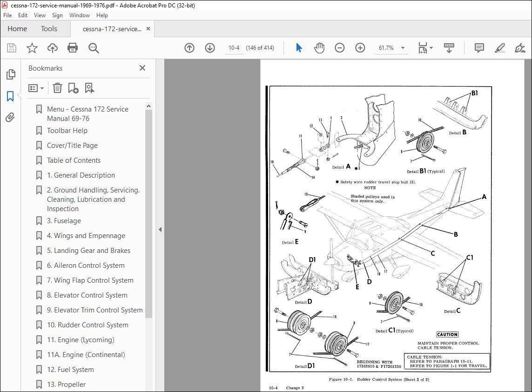The image size is (532, 392).
Task: Select the highlighter pen tool
Action: (499, 48)
